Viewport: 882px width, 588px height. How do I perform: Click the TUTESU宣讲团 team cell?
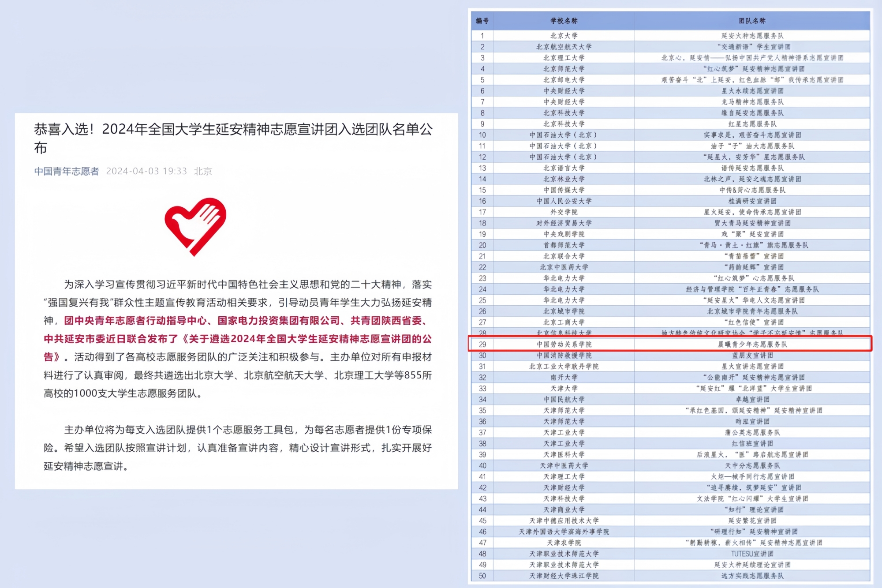coord(752,554)
